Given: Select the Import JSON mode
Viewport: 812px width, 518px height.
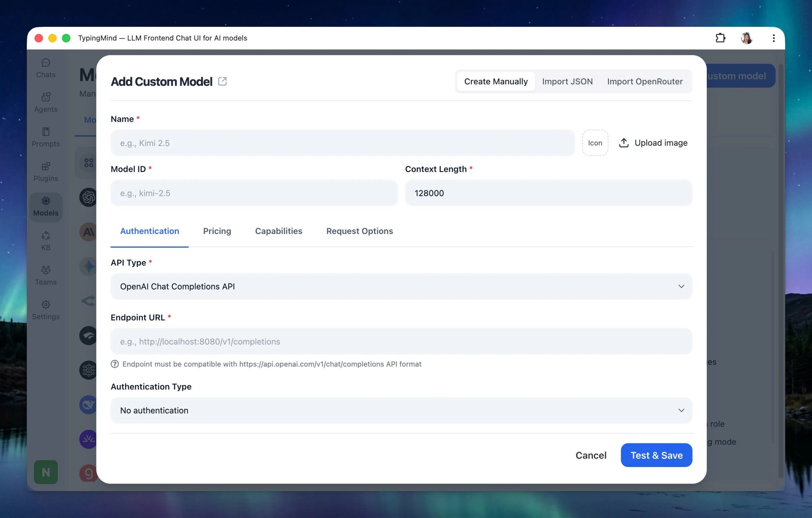Looking at the screenshot, I should tap(567, 81).
